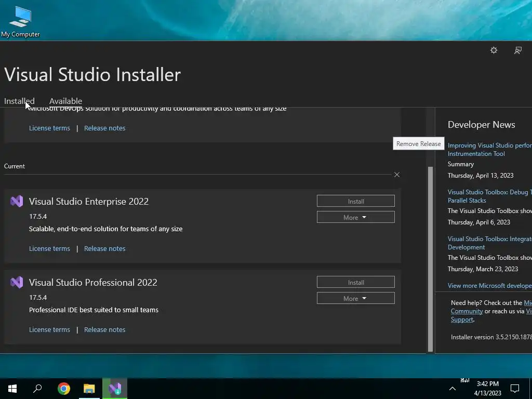The width and height of the screenshot is (532, 399).
Task: Launch Chrome from the taskbar
Action: pyautogui.click(x=64, y=389)
